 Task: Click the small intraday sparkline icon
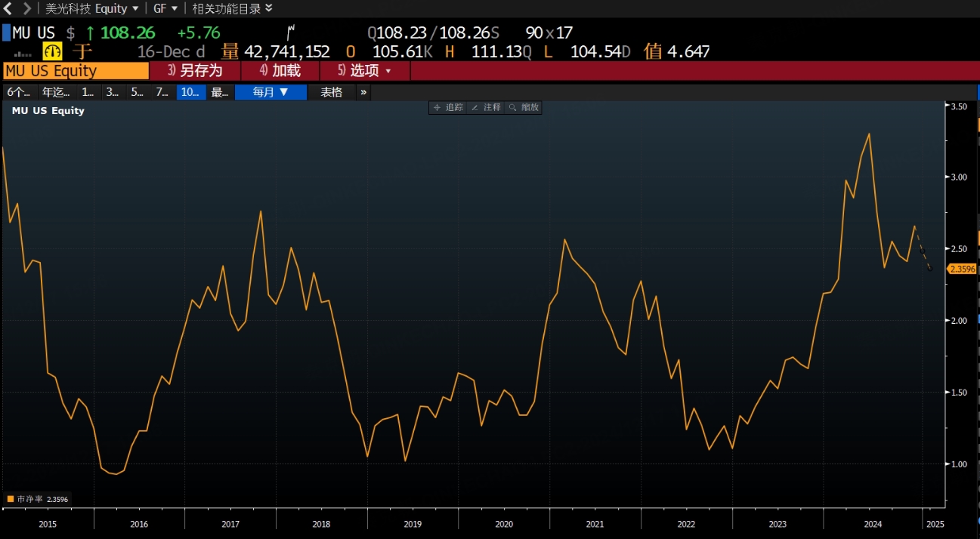(x=290, y=32)
